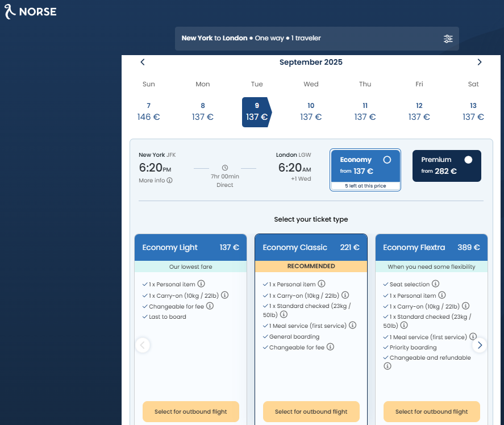Image resolution: width=504 pixels, height=425 pixels.
Task: Pick Thursday 11 at 137 €
Action: pos(365,112)
